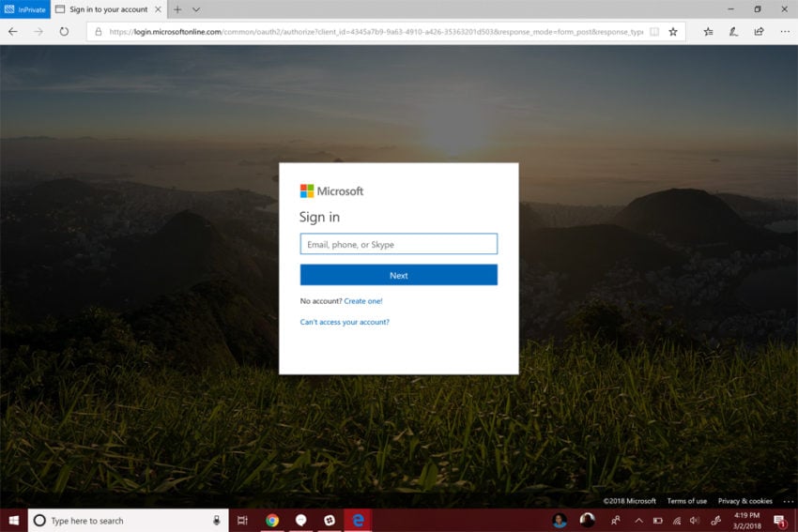Viewport: 798px width, 532px height.
Task: Open the Wi-Fi network icon
Action: pos(676,521)
